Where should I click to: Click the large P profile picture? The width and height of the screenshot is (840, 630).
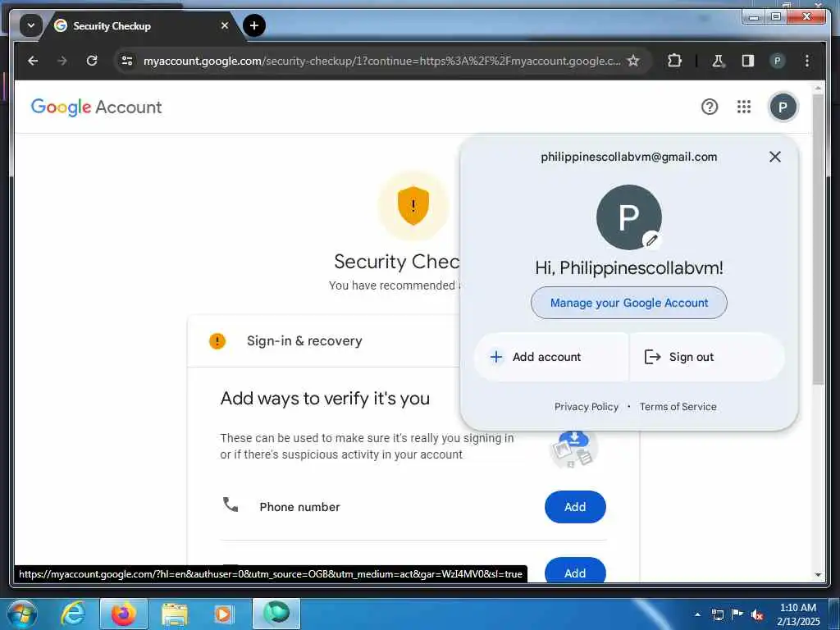click(x=629, y=217)
